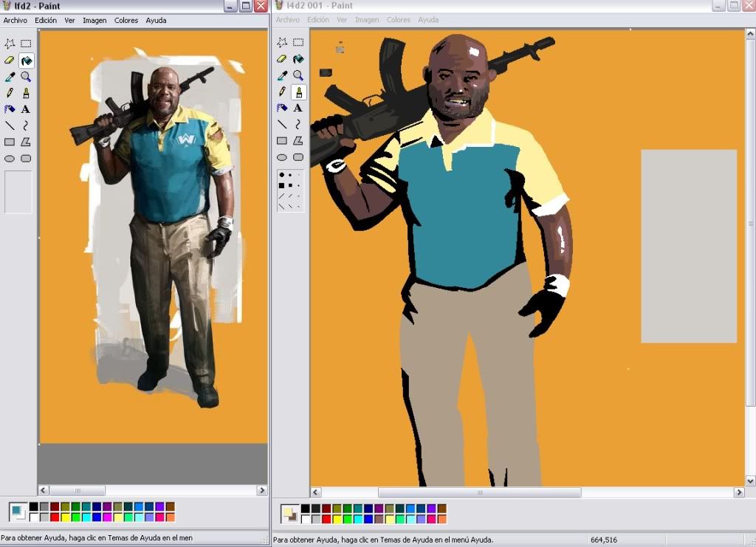Pick the Rectangle shape tool in lfd2 window
The image size is (756, 547).
9,142
